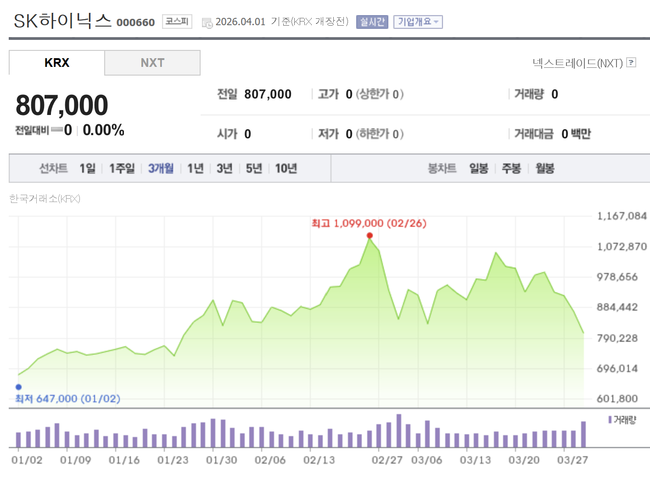Open the 넥스트레이드(NXT) link
The height and width of the screenshot is (481, 650).
[577, 63]
